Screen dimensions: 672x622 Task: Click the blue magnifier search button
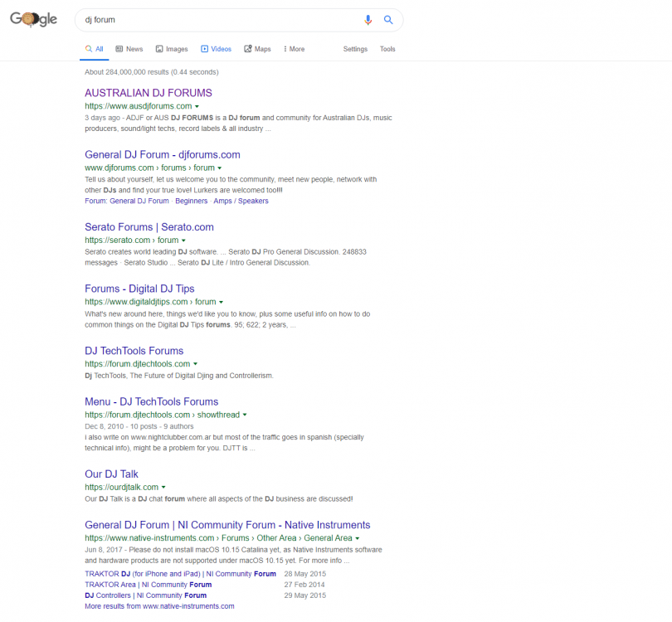[x=388, y=20]
